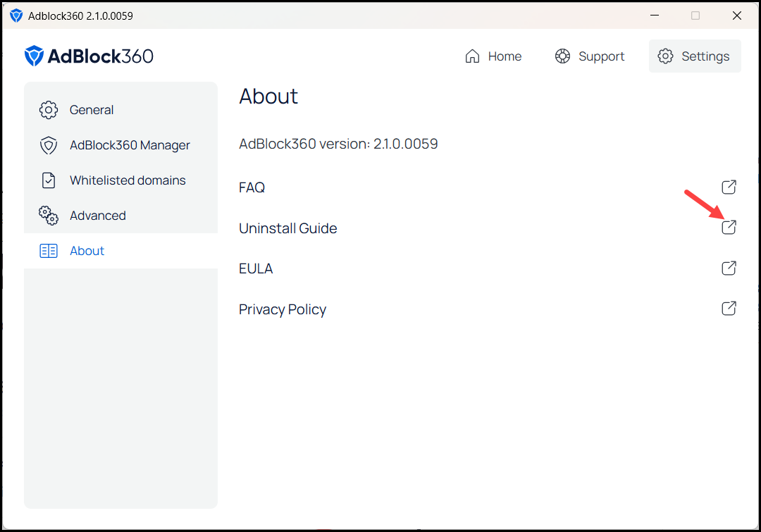Click the EULA link text
761x532 pixels.
(x=256, y=268)
